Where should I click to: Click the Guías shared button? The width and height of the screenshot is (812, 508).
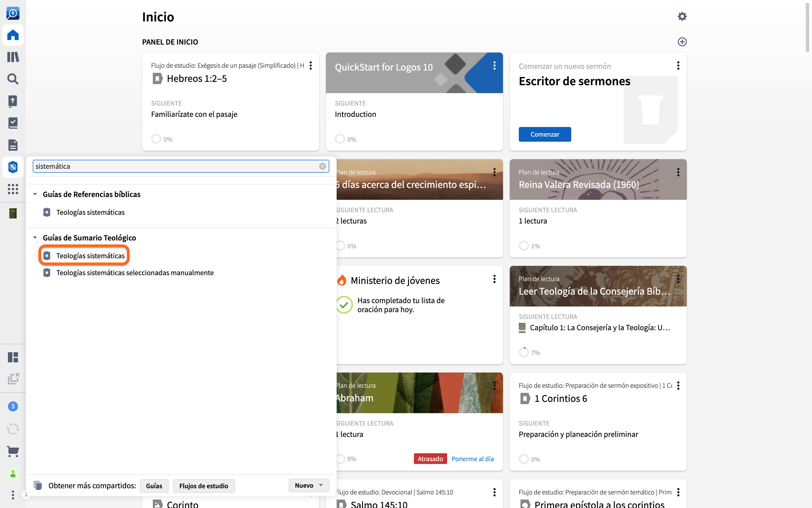coord(154,486)
